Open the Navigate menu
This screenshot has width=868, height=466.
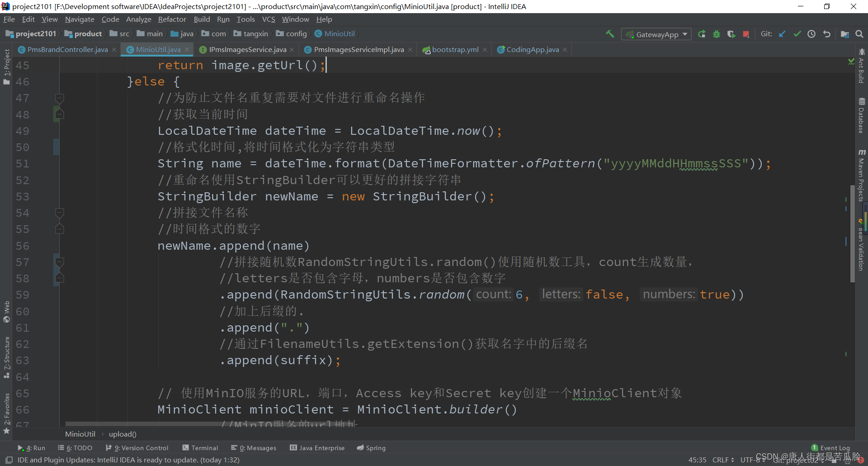point(80,19)
